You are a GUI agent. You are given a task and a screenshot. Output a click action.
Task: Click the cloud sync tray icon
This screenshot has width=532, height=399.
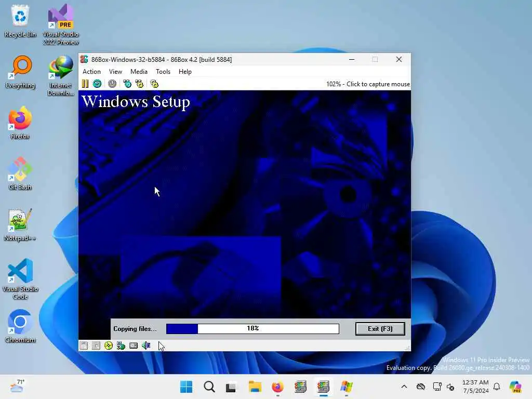coord(421,387)
